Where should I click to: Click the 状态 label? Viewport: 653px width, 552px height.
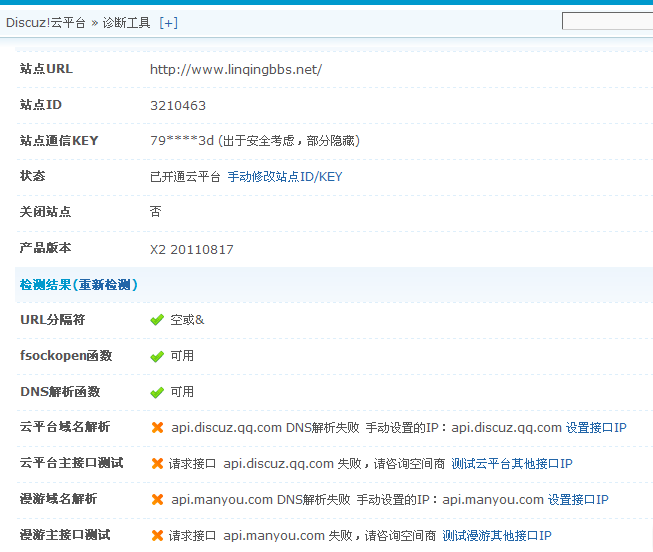(x=32, y=176)
